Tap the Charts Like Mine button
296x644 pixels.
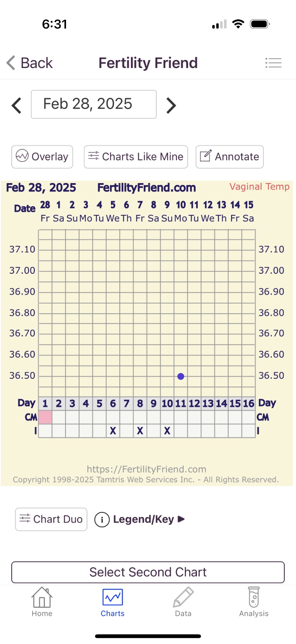[136, 157]
